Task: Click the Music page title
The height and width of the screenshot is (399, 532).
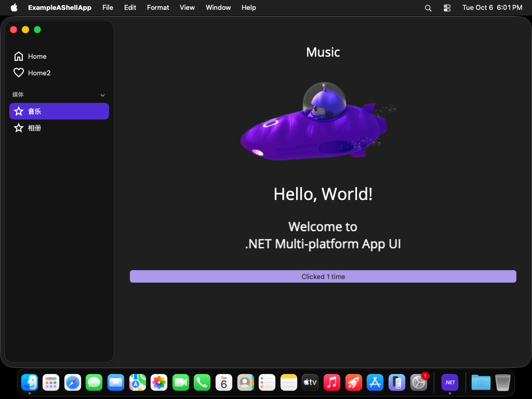Action: [323, 52]
